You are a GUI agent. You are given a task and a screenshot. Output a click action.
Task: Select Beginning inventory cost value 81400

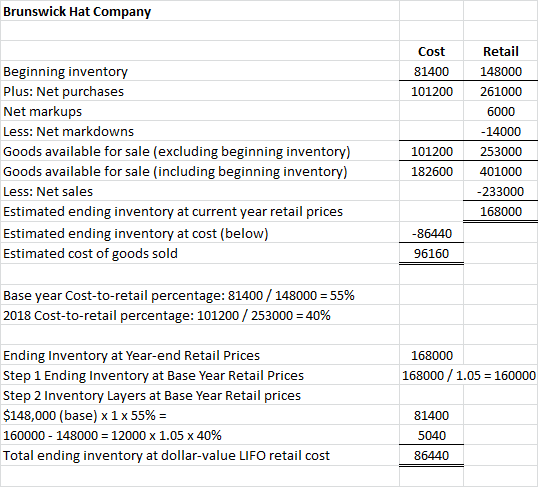[431, 71]
